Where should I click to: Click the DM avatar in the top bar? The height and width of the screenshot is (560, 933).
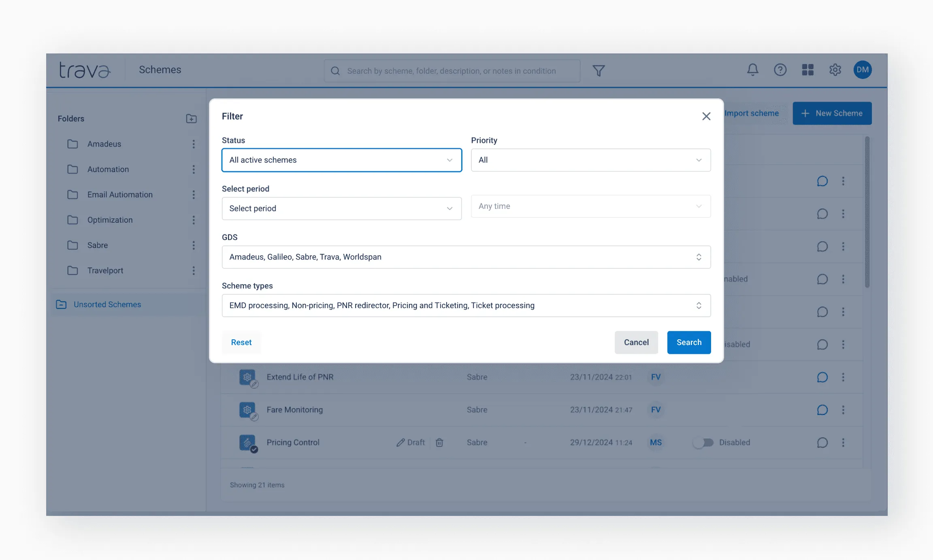tap(863, 70)
